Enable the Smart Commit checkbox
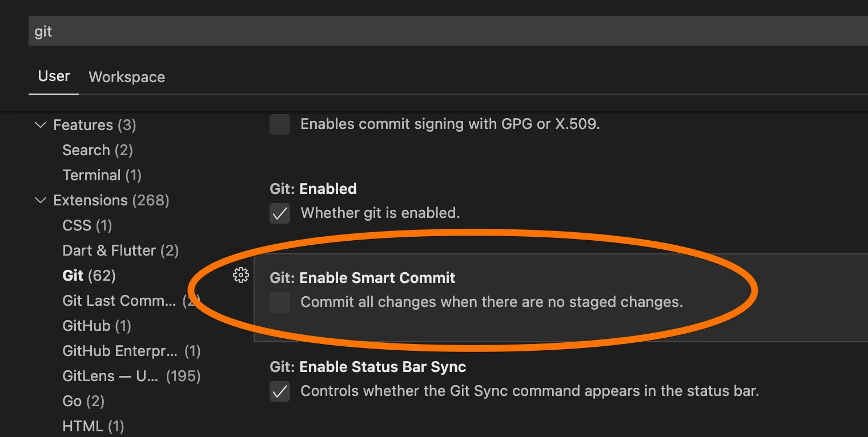This screenshot has height=437, width=868. [280, 302]
